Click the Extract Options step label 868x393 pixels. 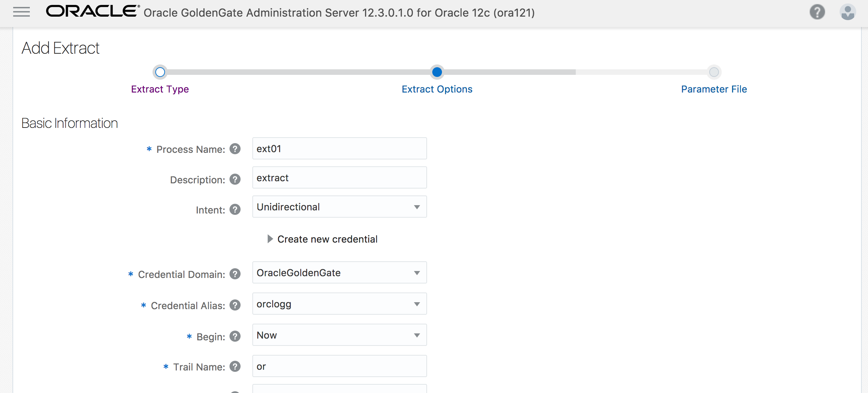pyautogui.click(x=437, y=89)
